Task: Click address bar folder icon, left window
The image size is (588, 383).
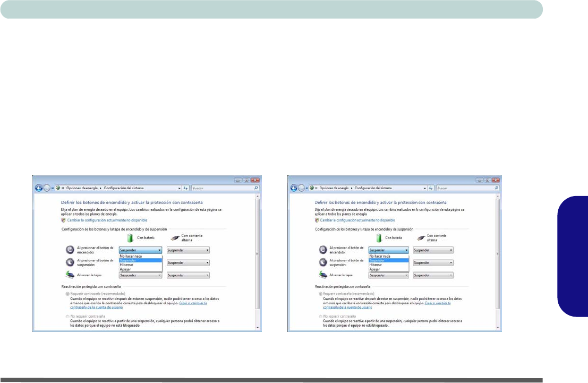Action: coord(58,188)
